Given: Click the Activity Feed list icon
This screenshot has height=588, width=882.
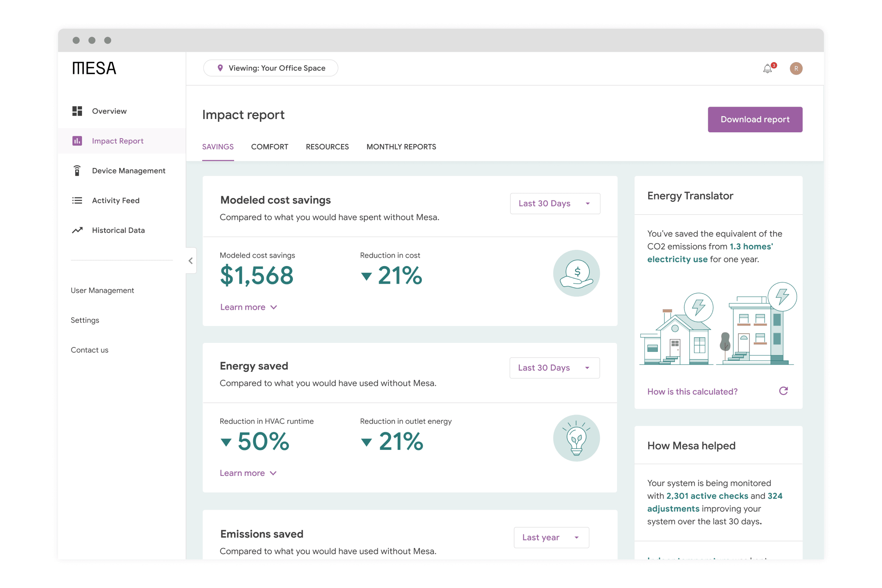Looking at the screenshot, I should pos(77,201).
